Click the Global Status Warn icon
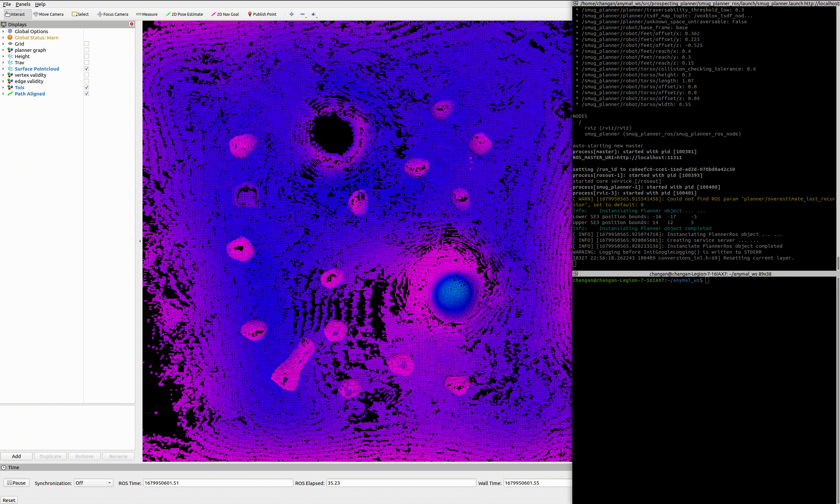The width and height of the screenshot is (840, 504). (x=10, y=37)
